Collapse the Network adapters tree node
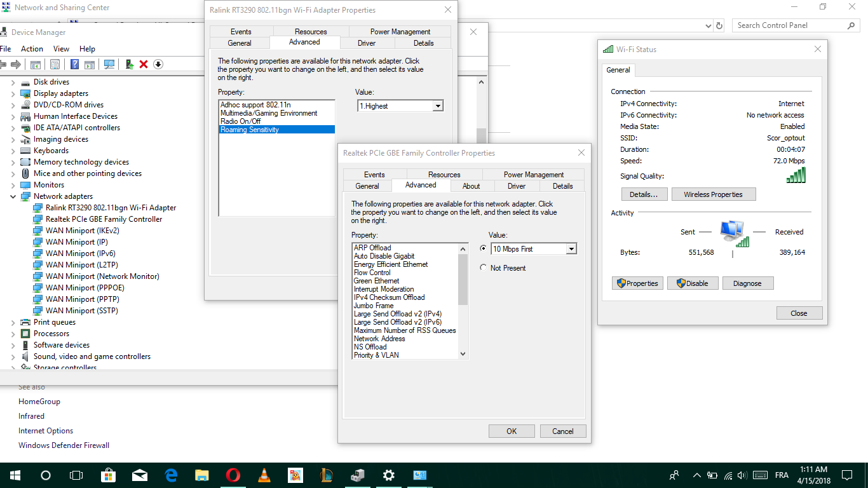The height and width of the screenshot is (488, 868). pos(13,196)
